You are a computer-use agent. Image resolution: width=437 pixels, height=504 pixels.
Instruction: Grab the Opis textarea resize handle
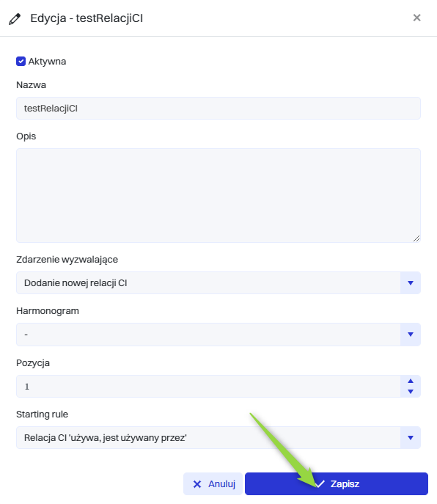tap(416, 238)
